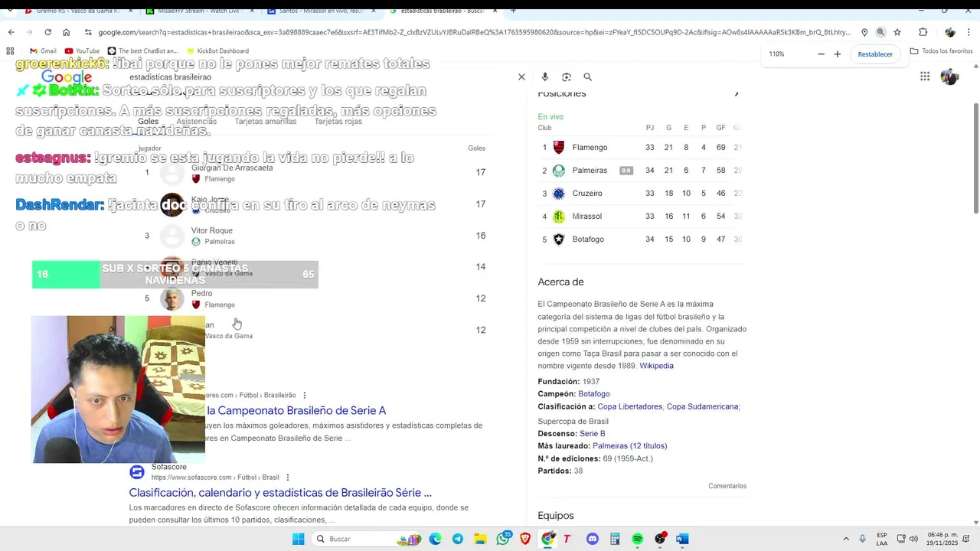Open Sofascore result more-options menu

point(288,478)
